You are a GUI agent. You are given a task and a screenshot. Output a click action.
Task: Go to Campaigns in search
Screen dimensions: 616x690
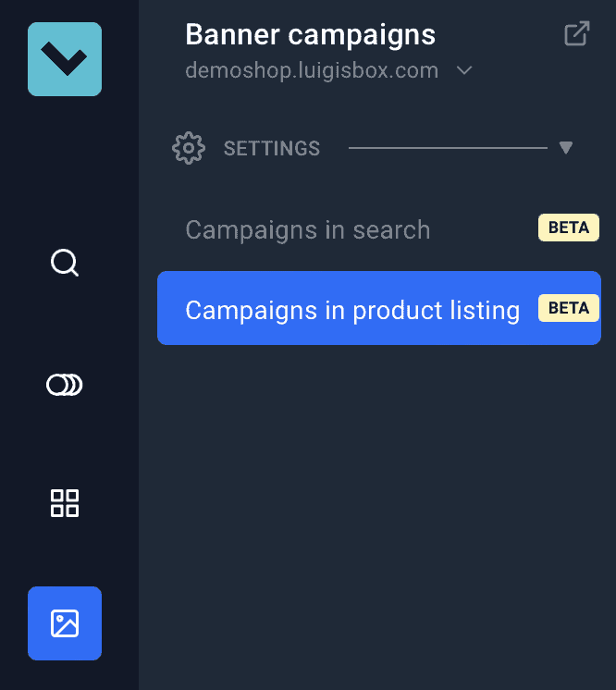coord(308,229)
